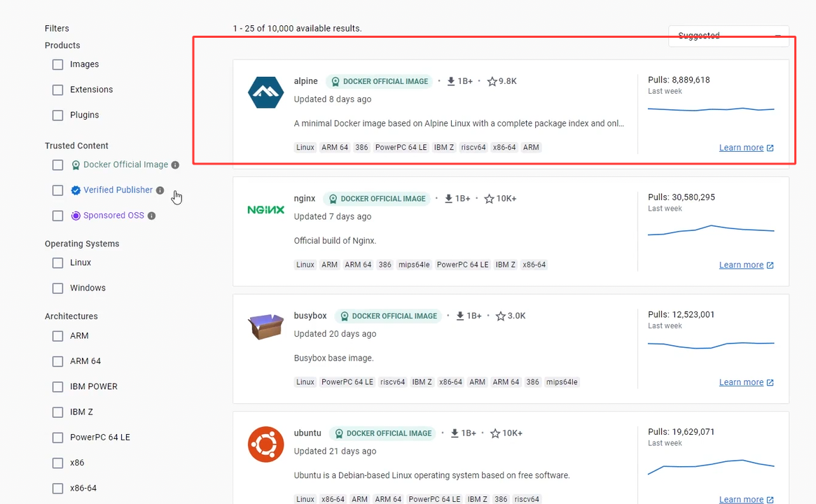Click external-link icon on nginx Learn more
Image resolution: width=816 pixels, height=504 pixels.
click(x=770, y=265)
